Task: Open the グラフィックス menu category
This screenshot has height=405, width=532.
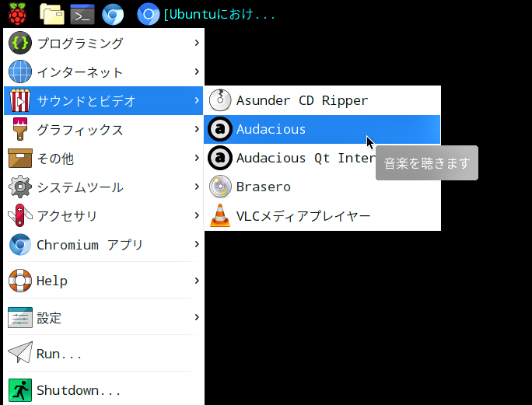Action: [x=103, y=129]
